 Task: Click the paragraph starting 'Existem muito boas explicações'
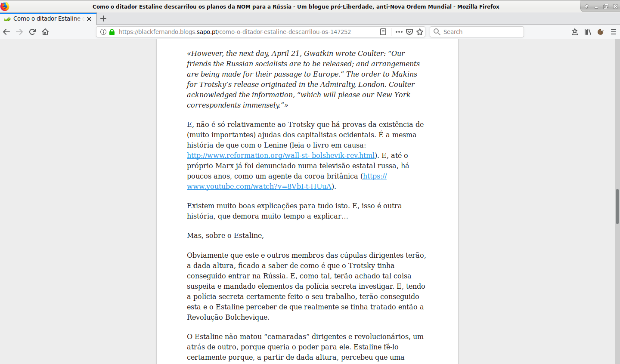pos(294,211)
